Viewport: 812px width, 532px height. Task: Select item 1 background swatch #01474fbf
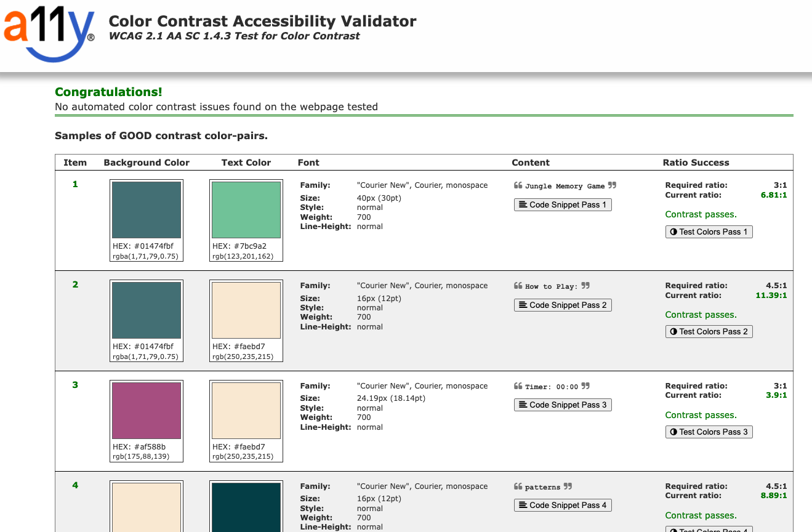[x=147, y=210]
